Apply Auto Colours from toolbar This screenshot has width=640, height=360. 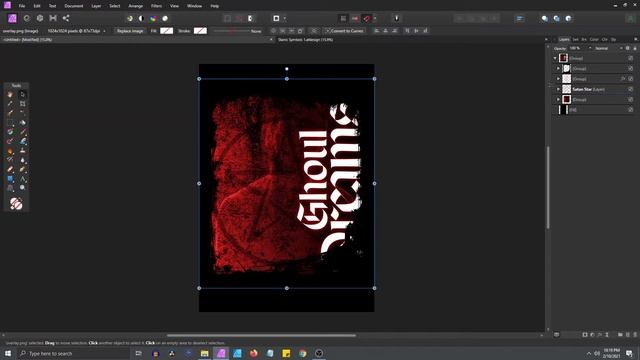tap(153, 18)
